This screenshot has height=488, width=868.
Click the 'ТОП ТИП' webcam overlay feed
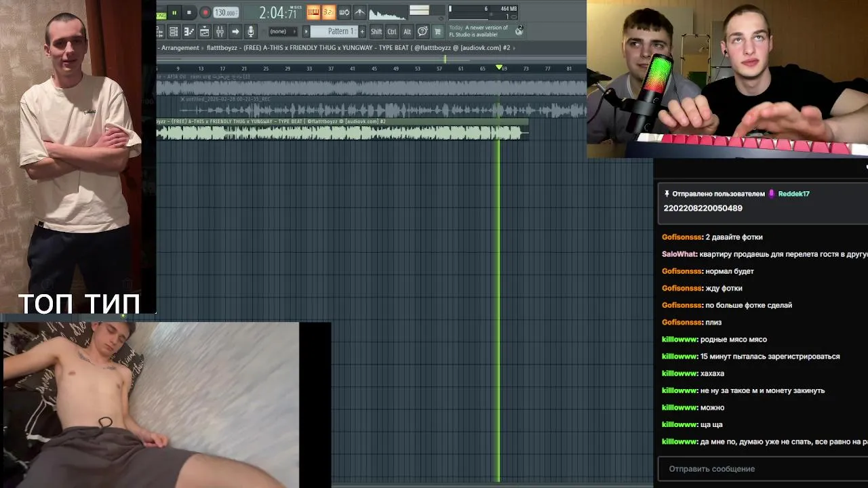[78, 157]
